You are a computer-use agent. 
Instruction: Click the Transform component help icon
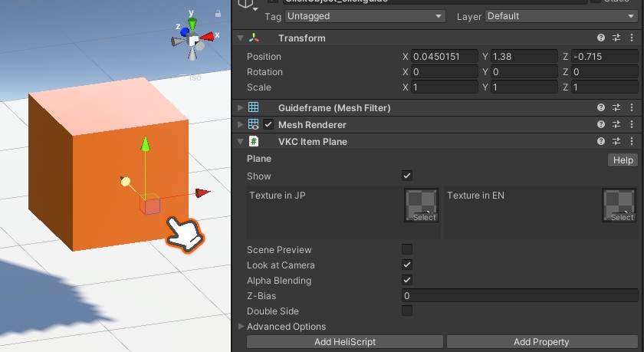click(602, 38)
